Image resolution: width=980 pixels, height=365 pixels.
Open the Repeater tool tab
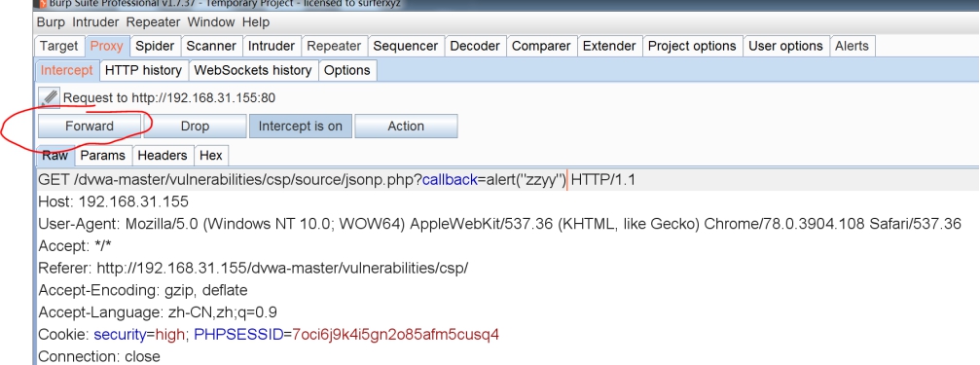pyautogui.click(x=334, y=47)
